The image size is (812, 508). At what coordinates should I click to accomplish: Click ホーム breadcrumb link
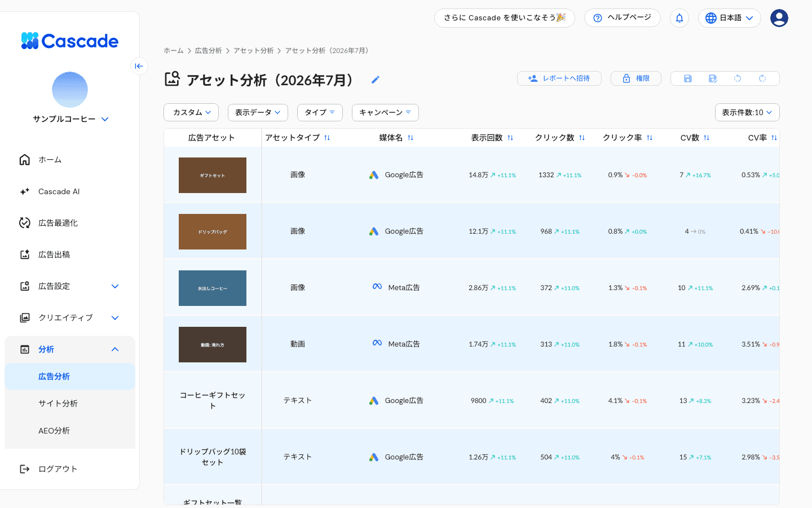(x=174, y=51)
